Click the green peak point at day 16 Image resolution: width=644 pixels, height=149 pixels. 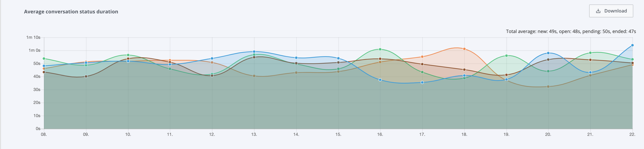pos(380,49)
